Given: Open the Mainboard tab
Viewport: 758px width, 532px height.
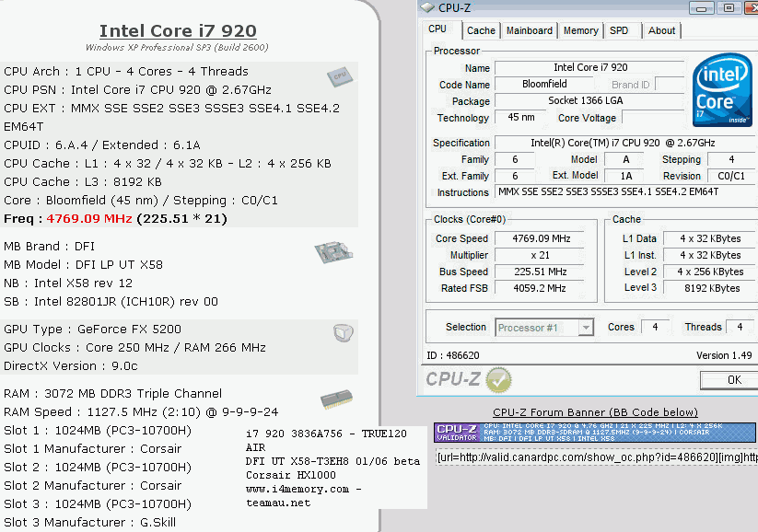Looking at the screenshot, I should tap(530, 30).
